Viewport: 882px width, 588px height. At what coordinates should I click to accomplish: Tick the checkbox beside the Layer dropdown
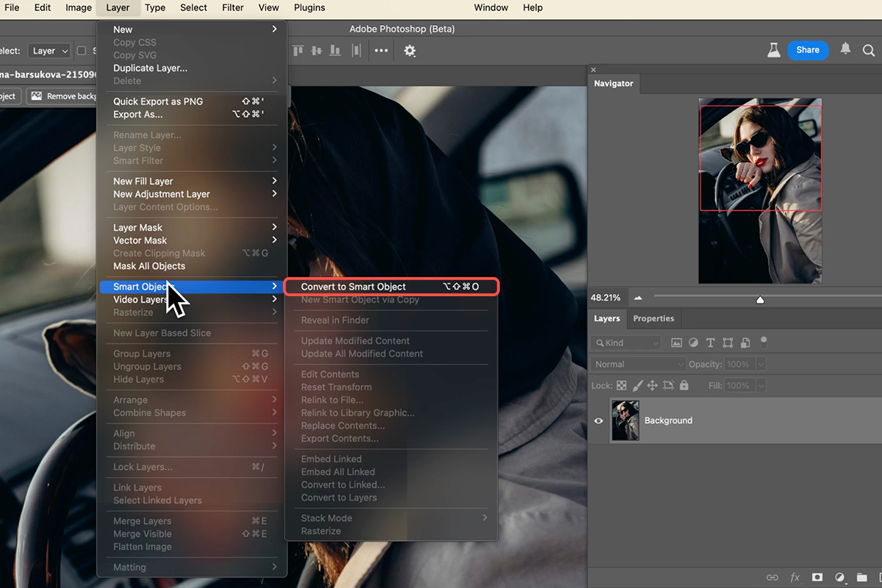tap(82, 51)
